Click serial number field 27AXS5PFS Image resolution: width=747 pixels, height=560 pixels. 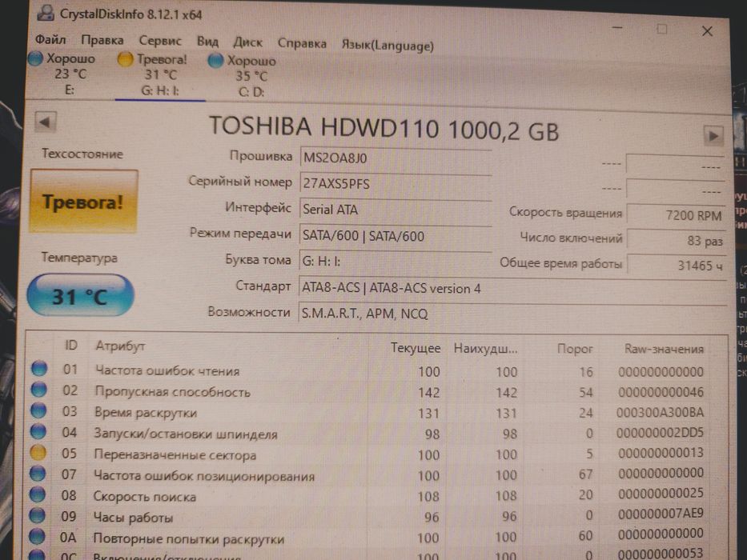(396, 184)
